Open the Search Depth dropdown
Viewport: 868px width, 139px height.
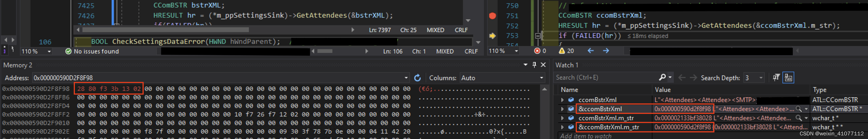click(x=761, y=78)
